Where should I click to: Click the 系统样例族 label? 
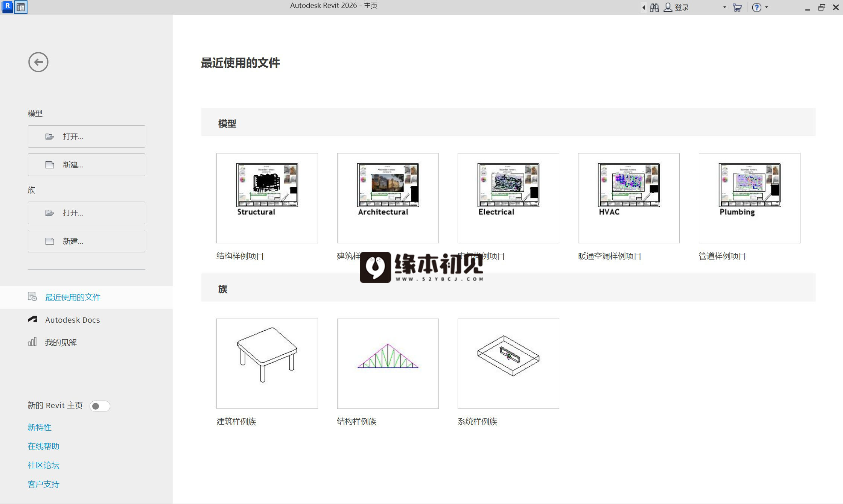point(478,422)
